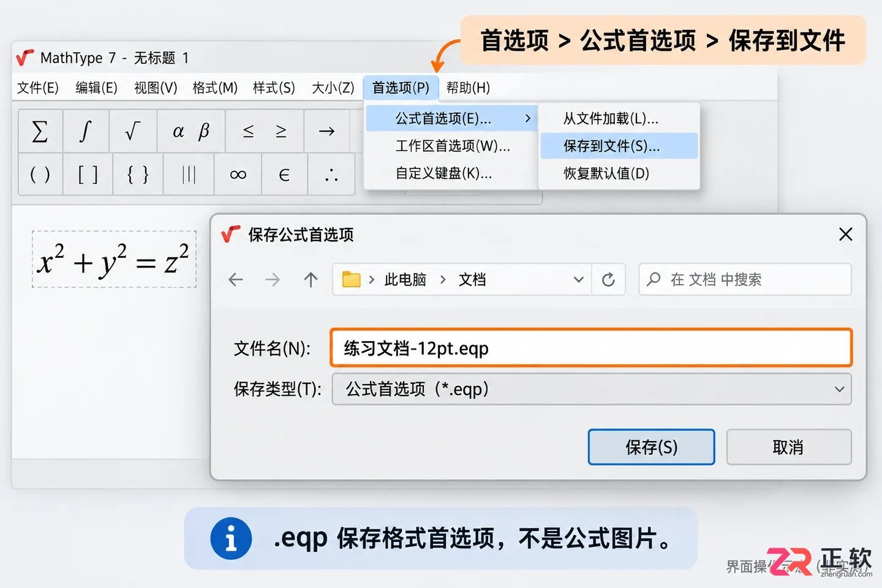The height and width of the screenshot is (588, 882).
Task: Select 从文件加载(L)... in submenu
Action: point(619,118)
